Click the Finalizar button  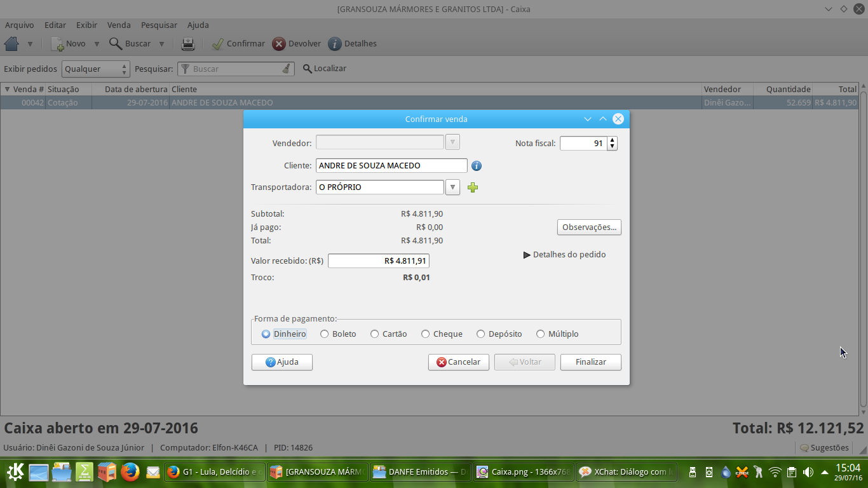point(591,362)
